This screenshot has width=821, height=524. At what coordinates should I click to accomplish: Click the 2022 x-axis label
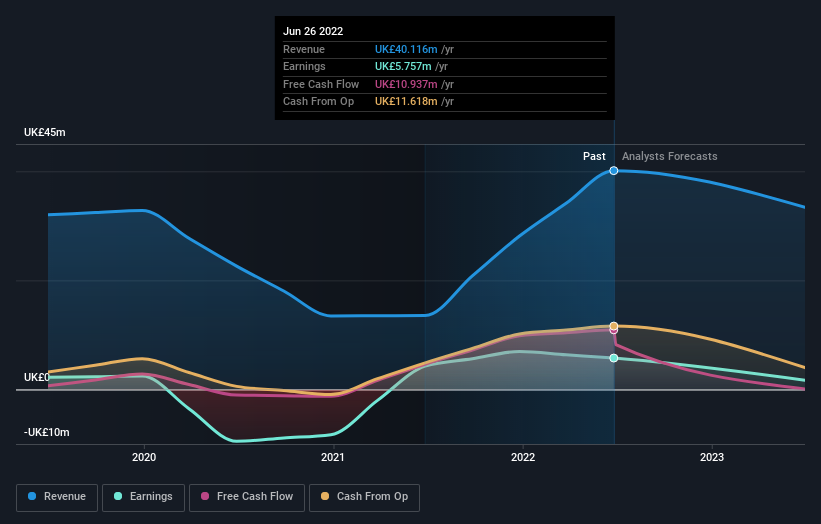click(523, 457)
